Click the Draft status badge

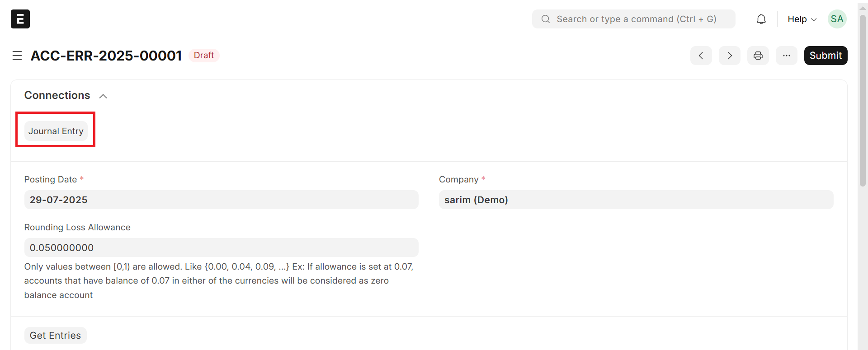coord(203,55)
